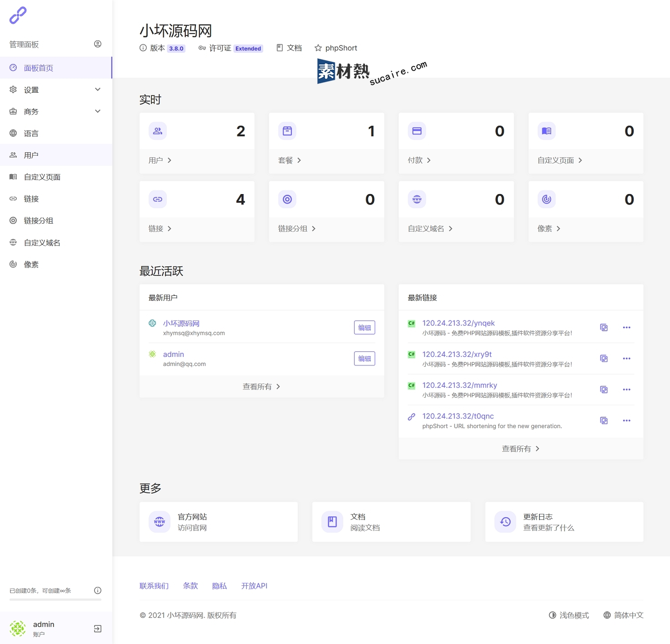This screenshot has height=644, width=670.
Task: Click the link quota progress bar
Action: pos(55,599)
